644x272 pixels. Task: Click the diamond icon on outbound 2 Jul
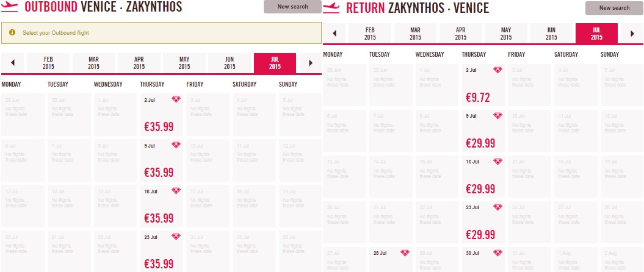176,99
